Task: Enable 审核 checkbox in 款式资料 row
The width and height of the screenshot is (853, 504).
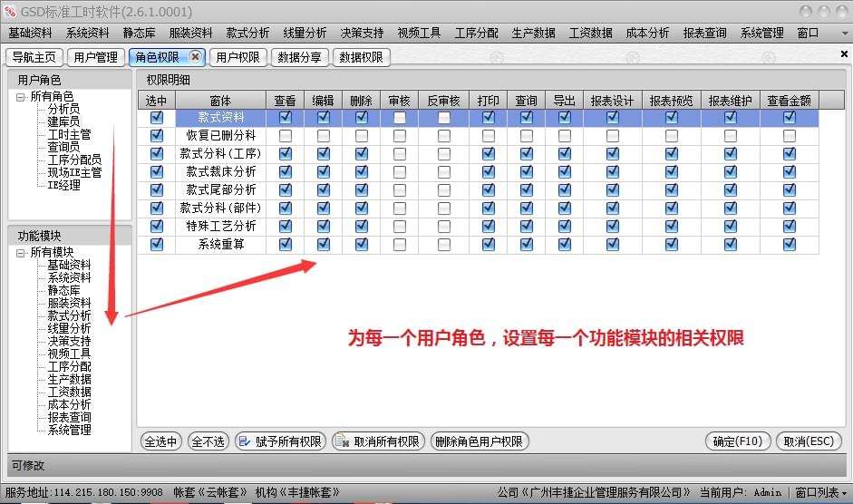Action: pos(399,118)
